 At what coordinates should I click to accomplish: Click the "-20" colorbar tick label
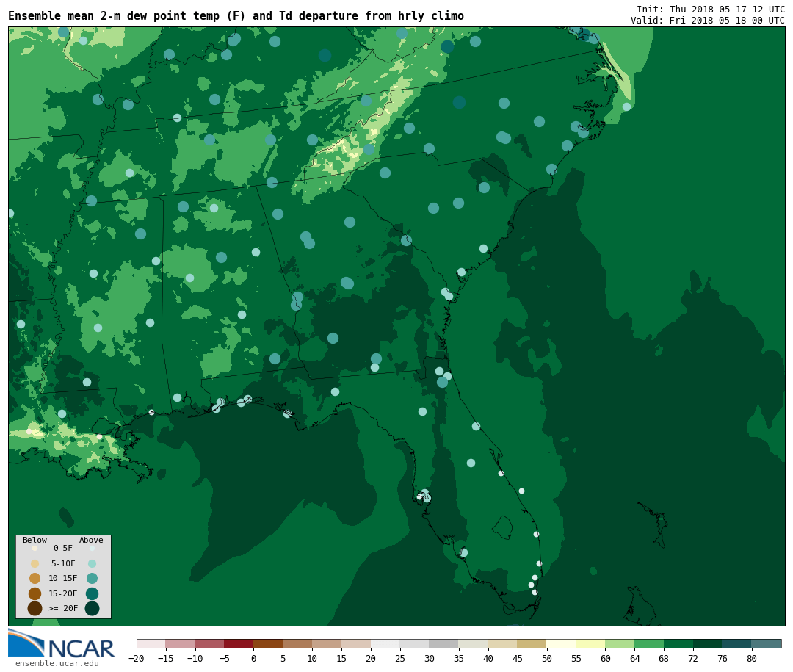click(x=137, y=658)
